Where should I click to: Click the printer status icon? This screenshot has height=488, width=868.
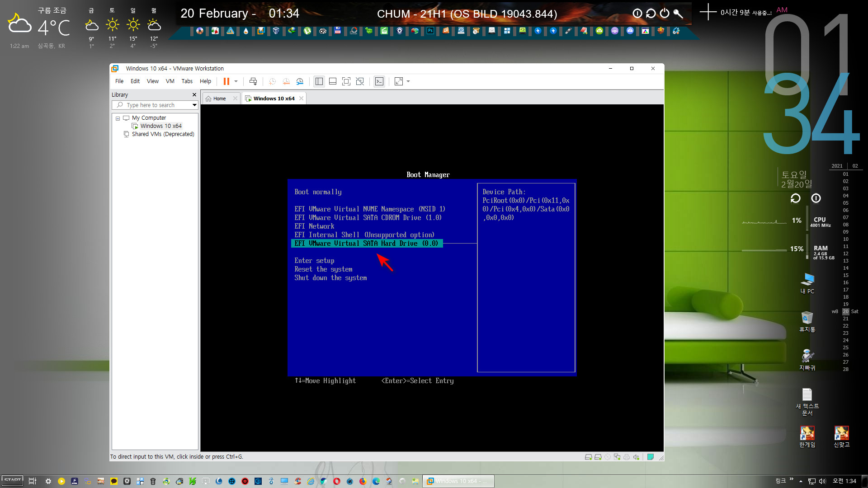click(627, 457)
